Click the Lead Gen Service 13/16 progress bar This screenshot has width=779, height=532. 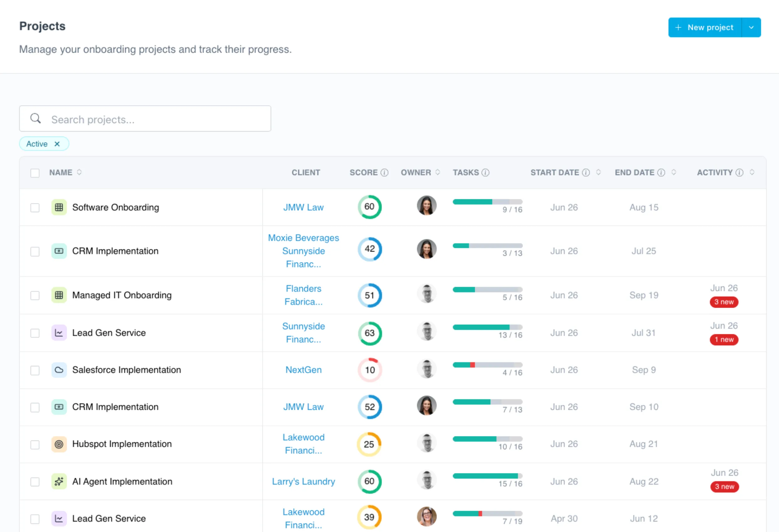(x=487, y=327)
